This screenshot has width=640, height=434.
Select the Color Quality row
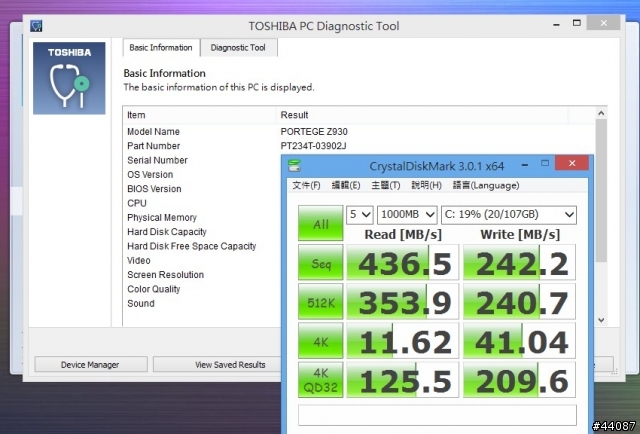point(202,289)
